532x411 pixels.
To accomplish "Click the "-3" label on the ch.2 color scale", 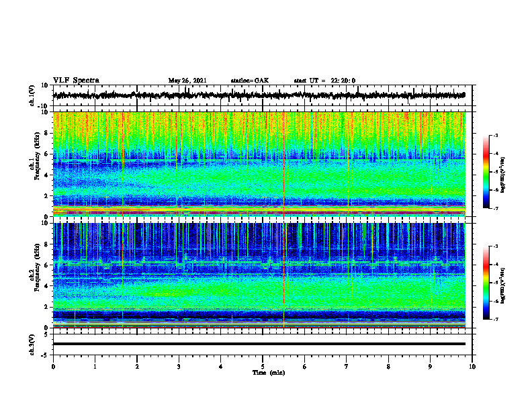I will click(496, 246).
